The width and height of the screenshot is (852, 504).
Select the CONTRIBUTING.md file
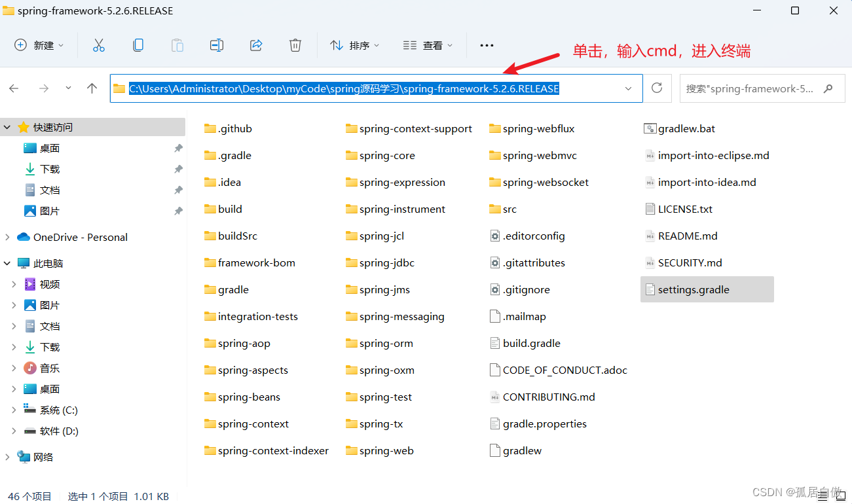542,397
